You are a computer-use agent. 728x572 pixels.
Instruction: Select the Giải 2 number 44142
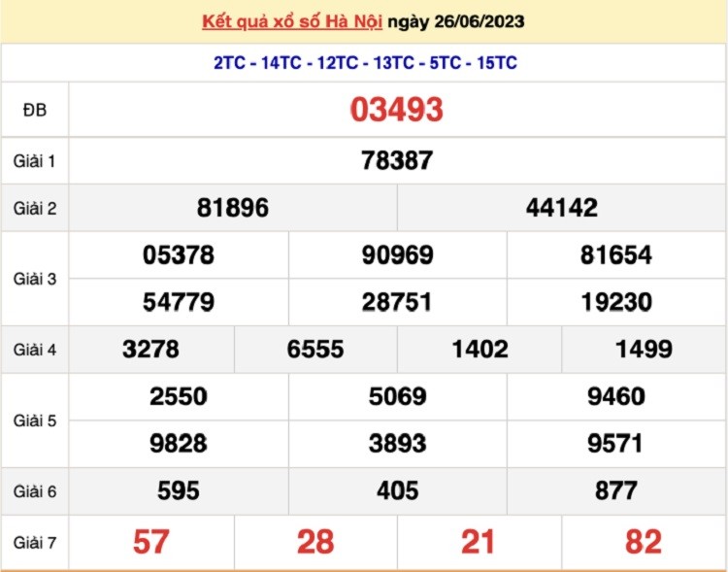tap(562, 208)
